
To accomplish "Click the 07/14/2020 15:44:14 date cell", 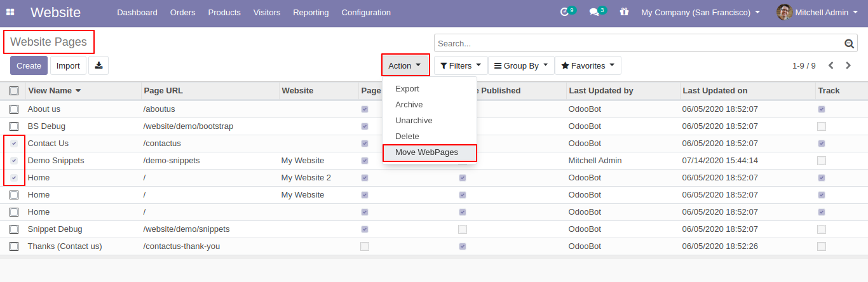I will point(720,161).
